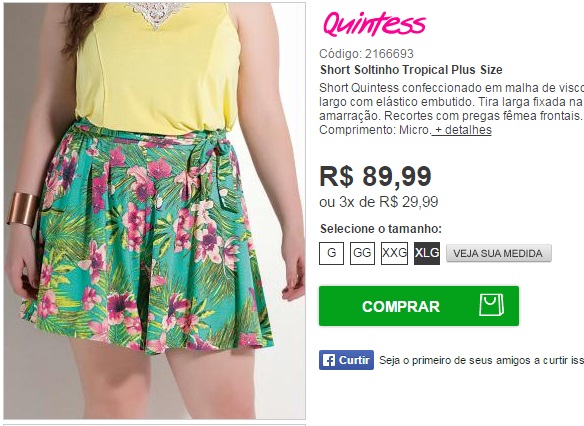This screenshot has width=584, height=426.
Task: Click the shopping bag icon on Comprar
Action: 491,305
